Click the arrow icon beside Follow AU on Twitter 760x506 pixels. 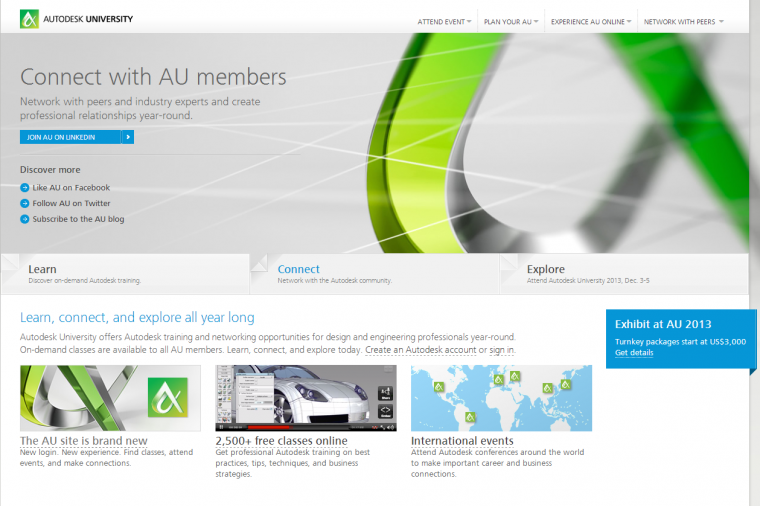click(x=25, y=203)
